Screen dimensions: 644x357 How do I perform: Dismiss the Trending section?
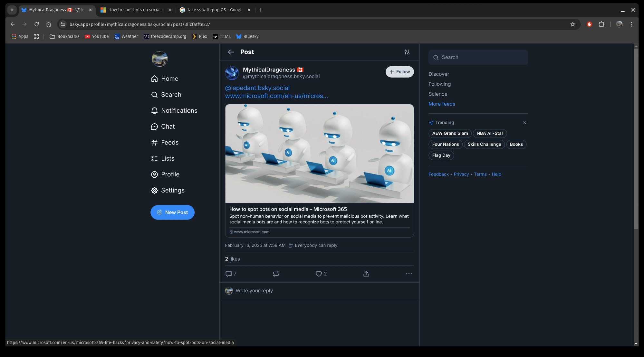pos(524,123)
